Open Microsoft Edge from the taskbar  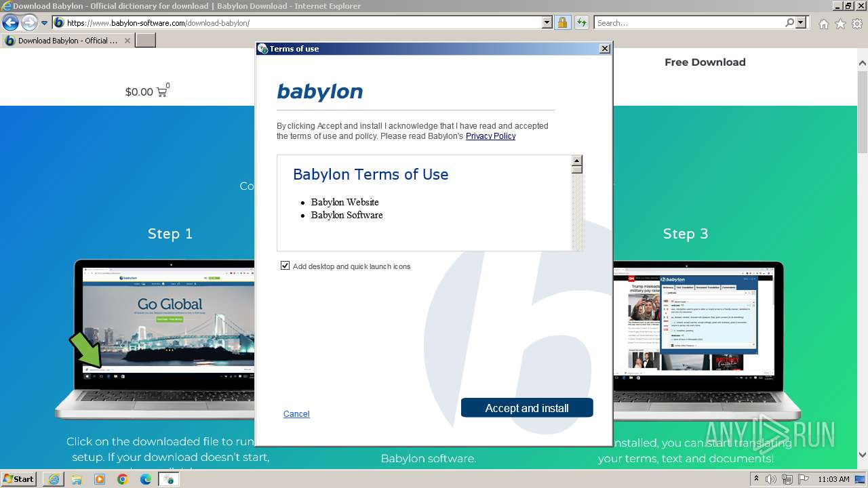coord(146,479)
